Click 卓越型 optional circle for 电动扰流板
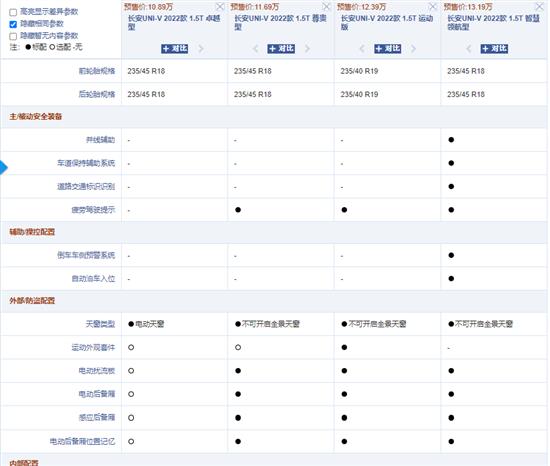This screenshot has height=466, width=550. 131,371
